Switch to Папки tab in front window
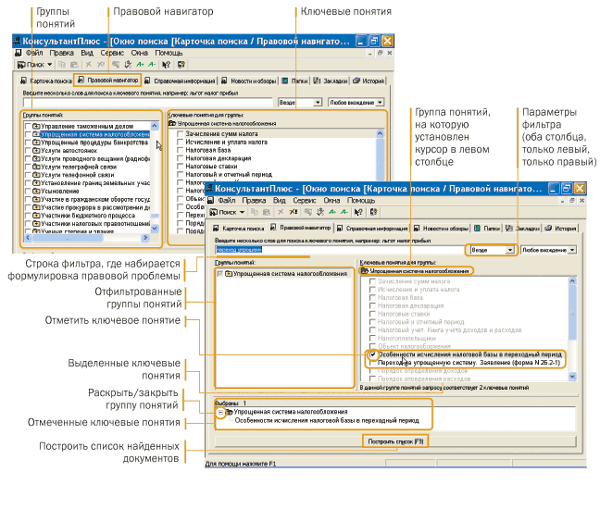 click(x=487, y=228)
